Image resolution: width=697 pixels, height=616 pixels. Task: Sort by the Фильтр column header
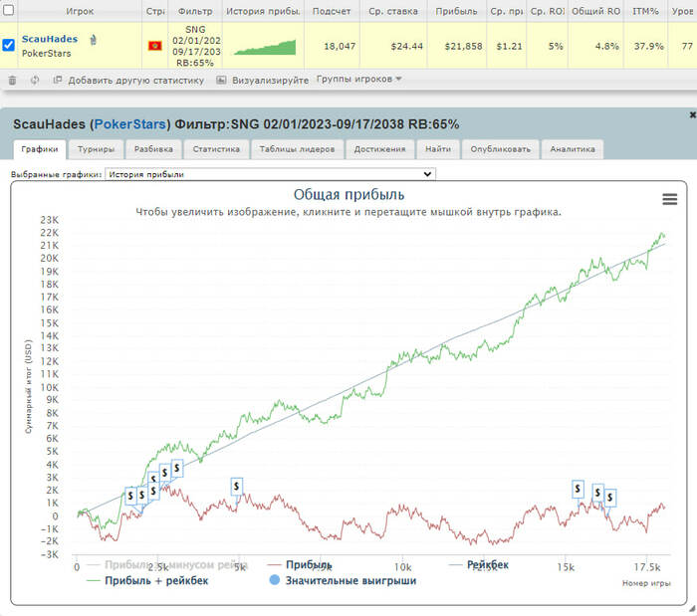click(x=195, y=11)
